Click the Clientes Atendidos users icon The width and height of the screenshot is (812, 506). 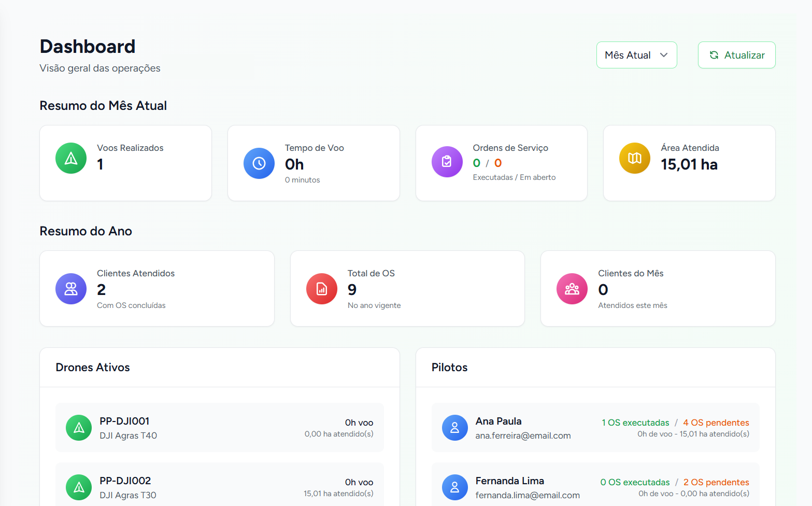(71, 289)
